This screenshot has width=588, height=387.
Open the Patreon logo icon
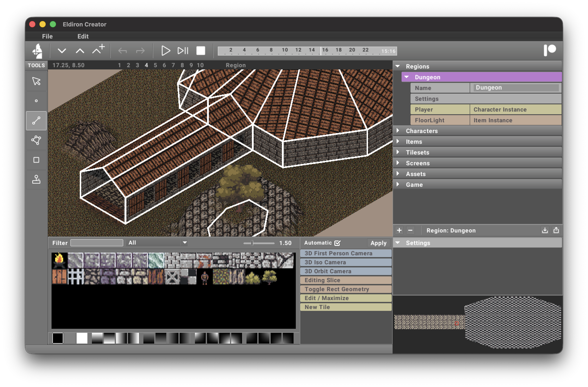click(x=549, y=50)
